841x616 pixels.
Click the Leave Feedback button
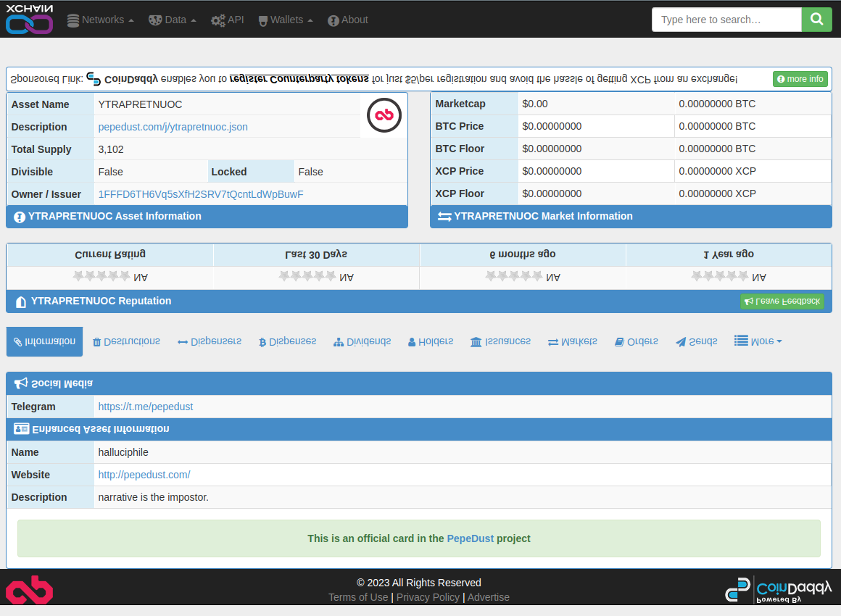click(782, 301)
